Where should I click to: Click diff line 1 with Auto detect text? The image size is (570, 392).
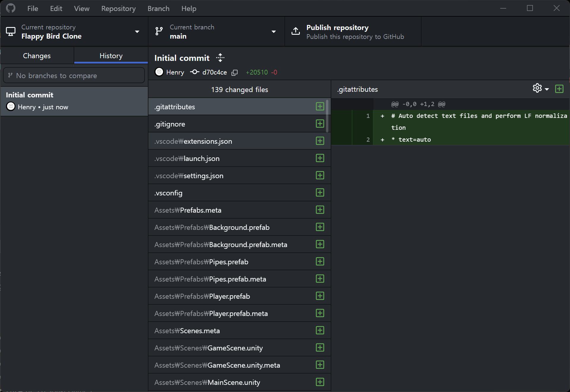[450, 122]
